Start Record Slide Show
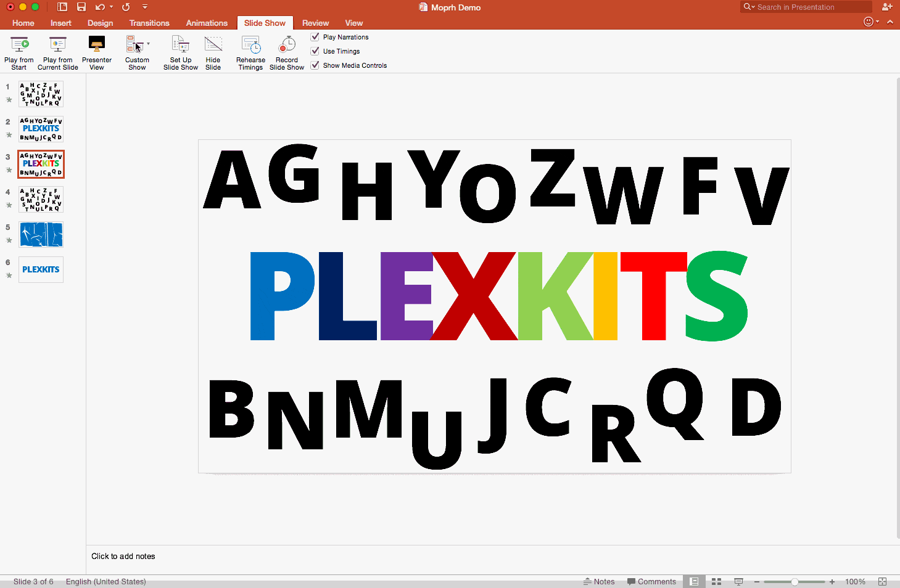900x588 pixels. pyautogui.click(x=286, y=52)
